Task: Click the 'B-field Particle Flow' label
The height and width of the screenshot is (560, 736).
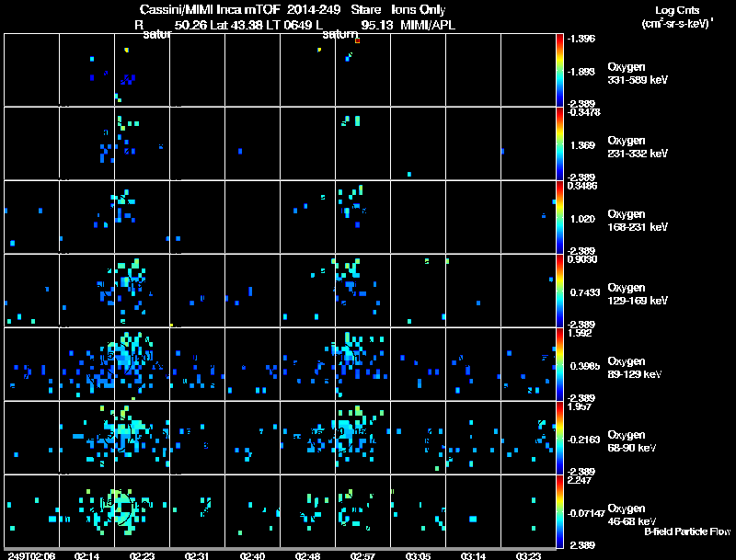Action: [687, 531]
